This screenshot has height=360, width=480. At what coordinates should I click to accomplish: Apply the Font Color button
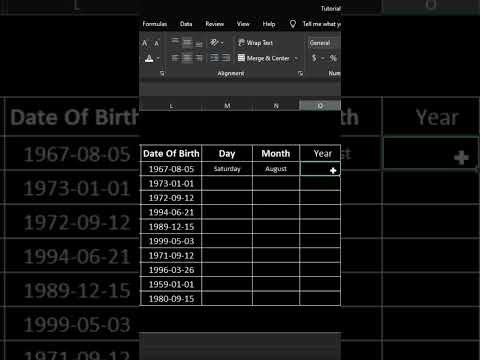[149, 59]
